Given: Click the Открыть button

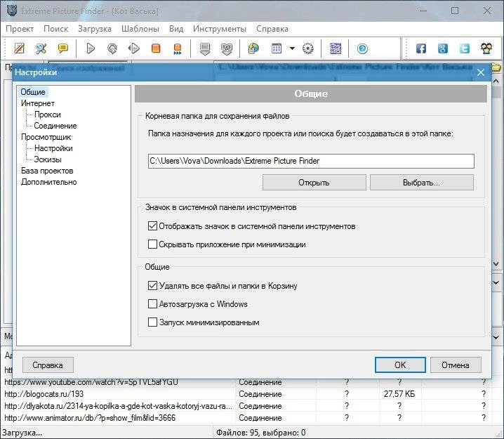Looking at the screenshot, I should pos(314,183).
